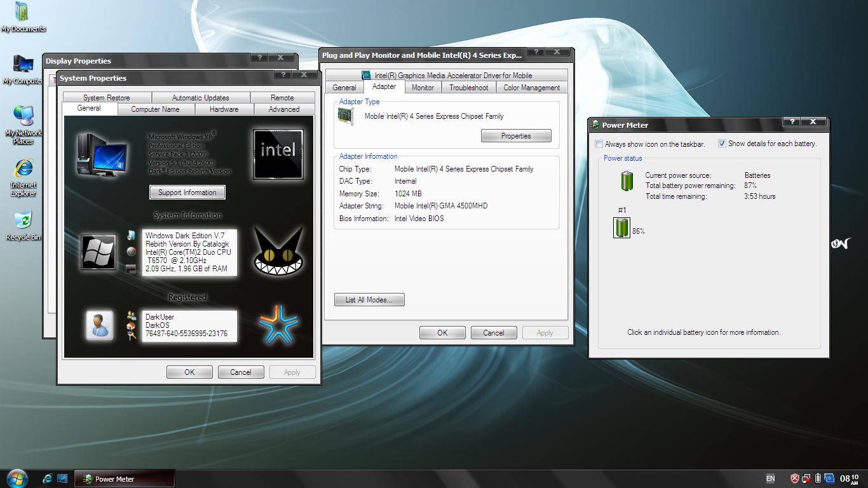Click the EN language indicator in the tray

(x=770, y=478)
